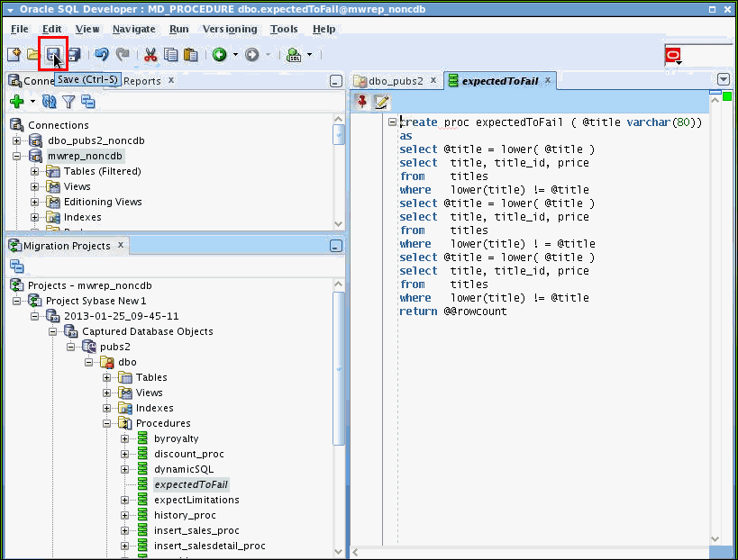The width and height of the screenshot is (738, 560).
Task: Collapse the Procedures folder in Migration Projects
Action: point(108,422)
